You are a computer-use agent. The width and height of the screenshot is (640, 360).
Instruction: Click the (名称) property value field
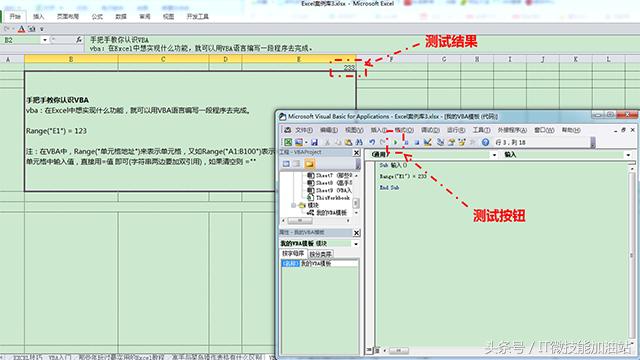pos(329,264)
